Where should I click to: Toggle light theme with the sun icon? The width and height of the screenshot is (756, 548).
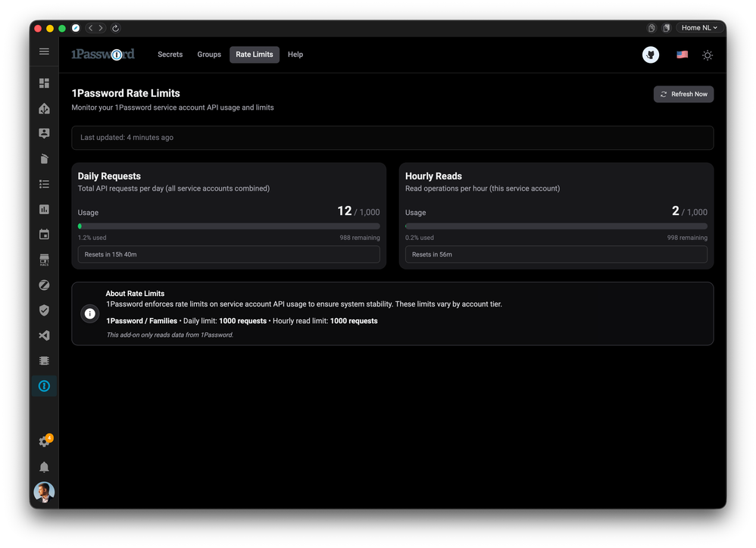(x=708, y=55)
